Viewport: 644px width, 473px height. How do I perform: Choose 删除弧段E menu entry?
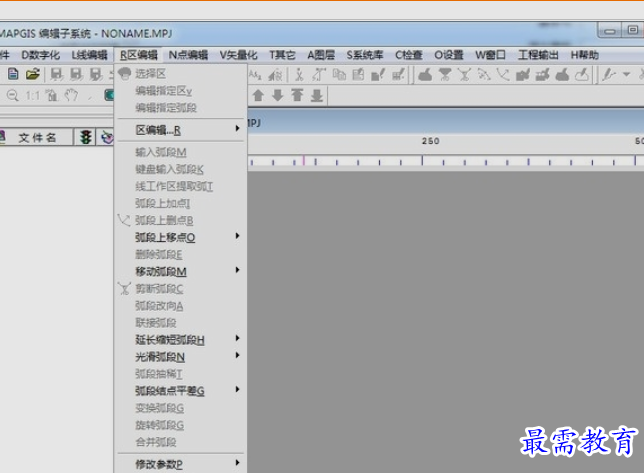[181, 255]
